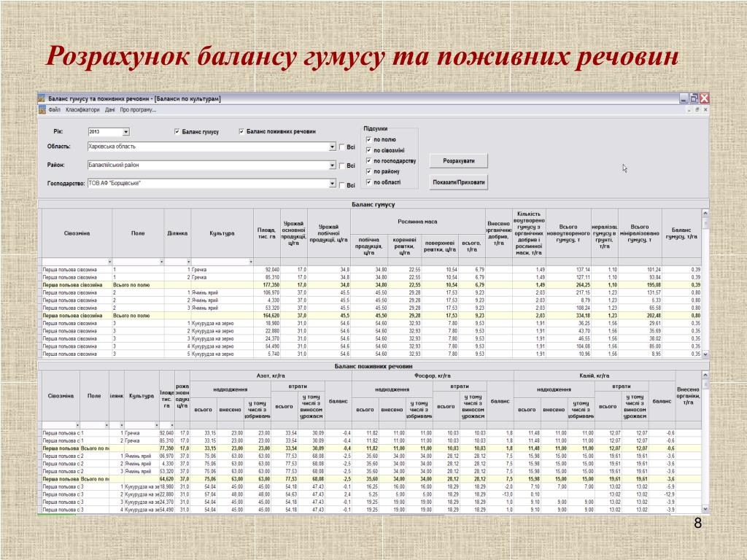Screen dimensions: 747x560
Task: Select the cell with value 127,11
Action: [568, 277]
